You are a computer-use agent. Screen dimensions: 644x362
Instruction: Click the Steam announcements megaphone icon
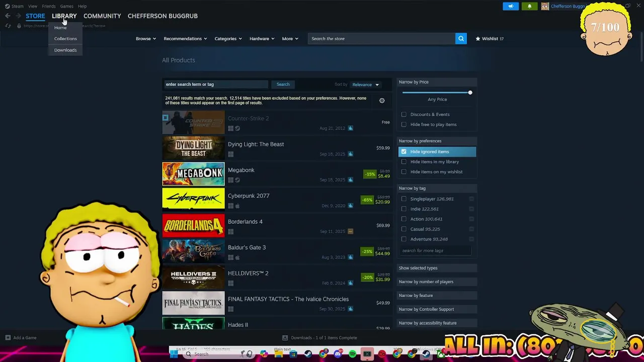coord(510,6)
